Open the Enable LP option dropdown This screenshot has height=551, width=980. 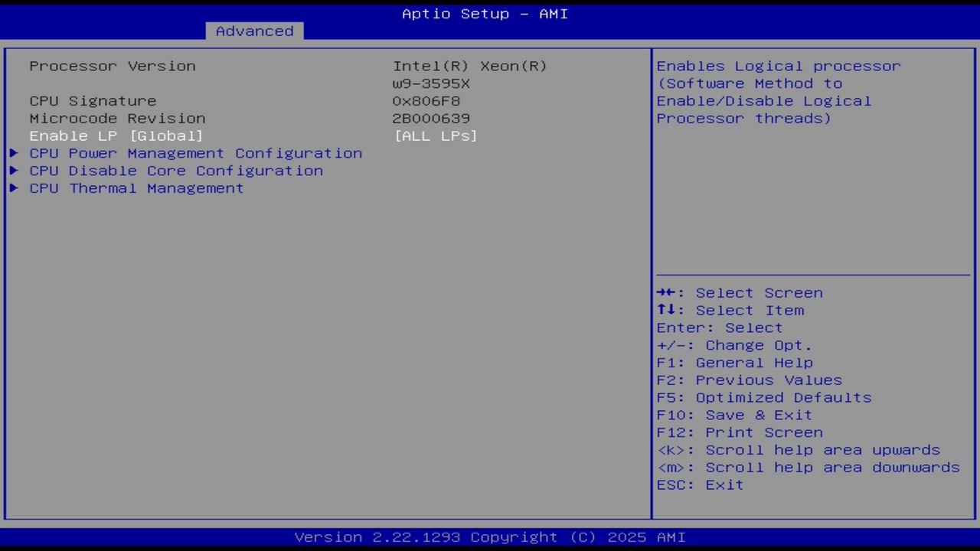pos(116,135)
